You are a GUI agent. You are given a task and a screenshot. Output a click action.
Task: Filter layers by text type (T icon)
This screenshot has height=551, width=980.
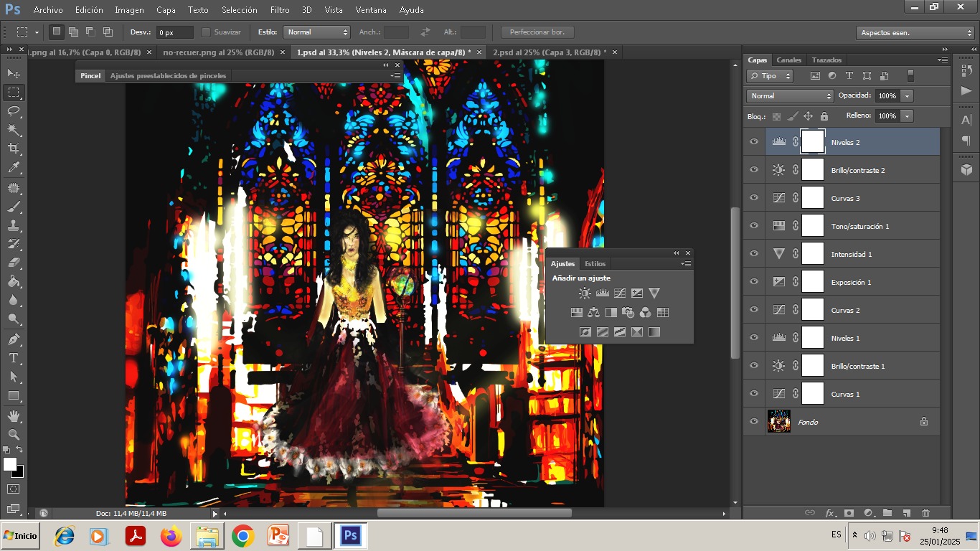[x=849, y=75]
